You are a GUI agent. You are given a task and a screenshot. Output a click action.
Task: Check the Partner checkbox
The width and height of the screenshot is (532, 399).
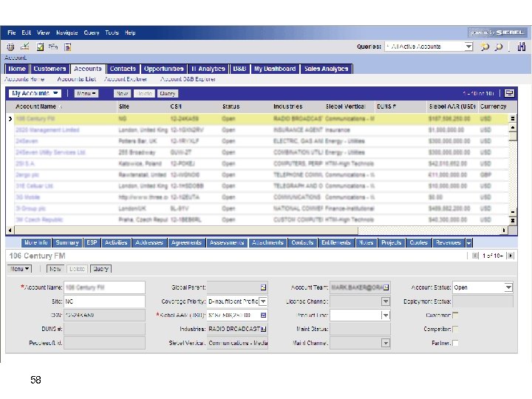(x=455, y=343)
